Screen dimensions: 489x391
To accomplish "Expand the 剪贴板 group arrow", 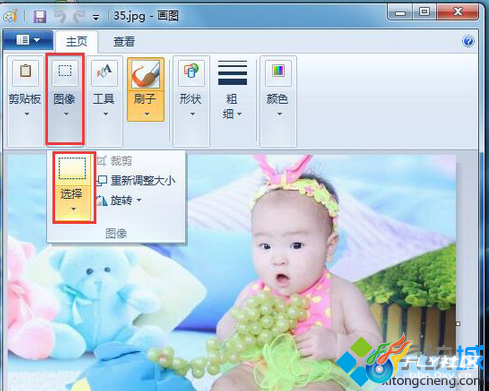I will point(27,114).
